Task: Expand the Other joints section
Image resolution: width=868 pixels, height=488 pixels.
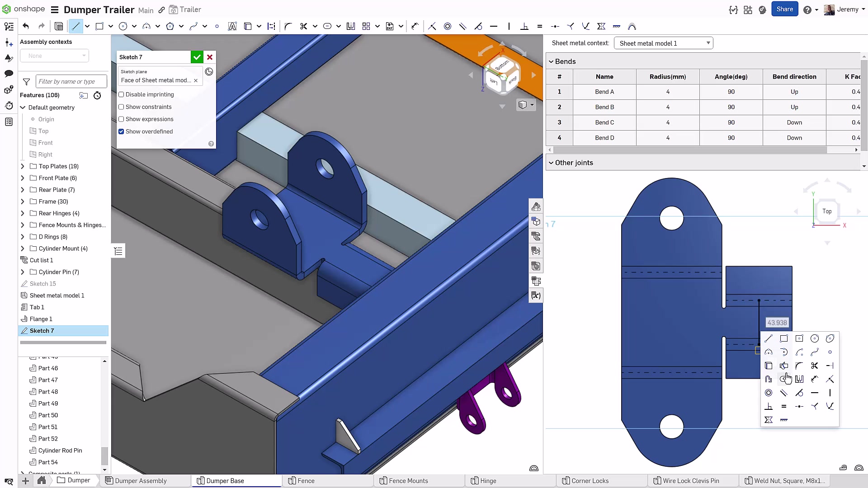Action: pyautogui.click(x=551, y=163)
